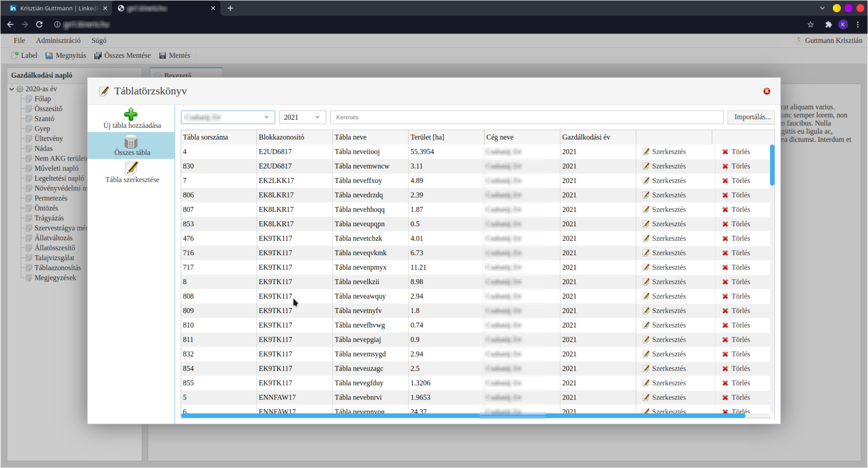
Task: Click Összes Mentése save-all toolbar icon
Action: point(98,55)
